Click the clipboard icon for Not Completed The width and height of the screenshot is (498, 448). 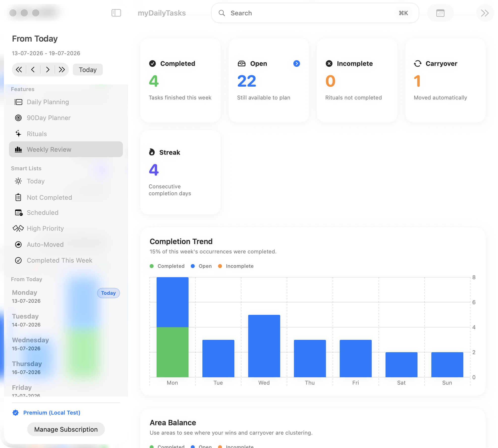(18, 197)
